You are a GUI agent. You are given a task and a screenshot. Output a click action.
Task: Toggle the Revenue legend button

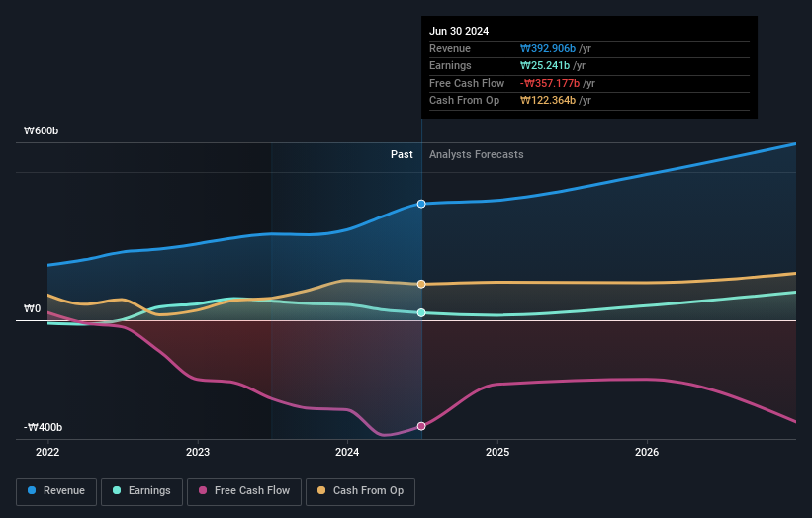pos(56,491)
